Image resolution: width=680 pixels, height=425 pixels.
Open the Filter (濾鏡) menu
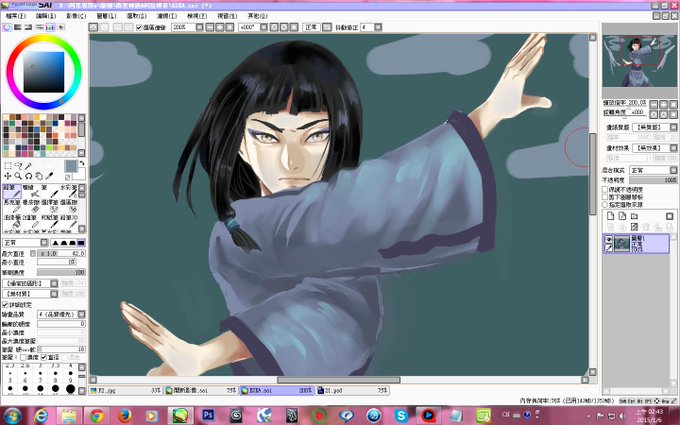click(167, 16)
